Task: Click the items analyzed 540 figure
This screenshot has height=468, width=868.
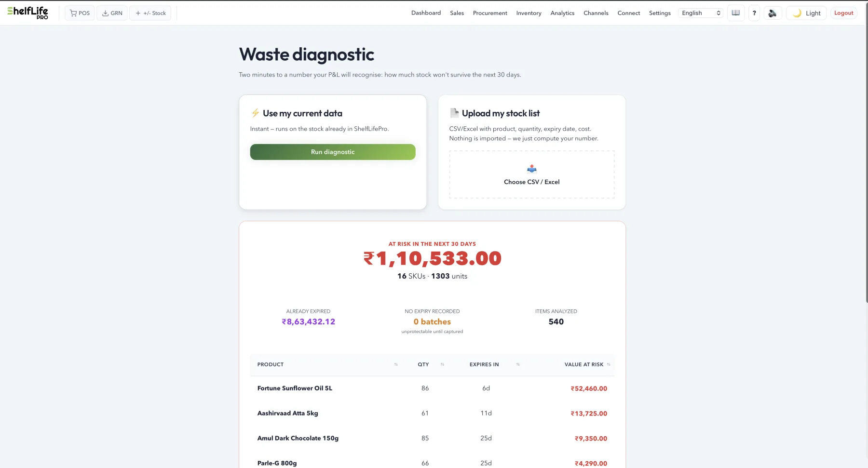Action: [556, 321]
